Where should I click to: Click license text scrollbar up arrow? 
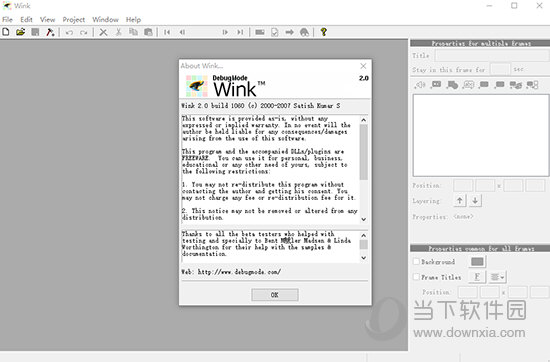364,120
